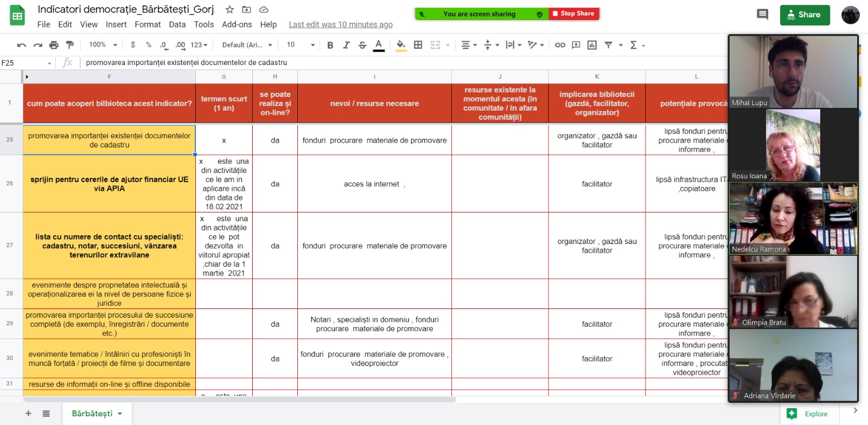Select column header G
This screenshot has height=425, width=868.
[224, 76]
